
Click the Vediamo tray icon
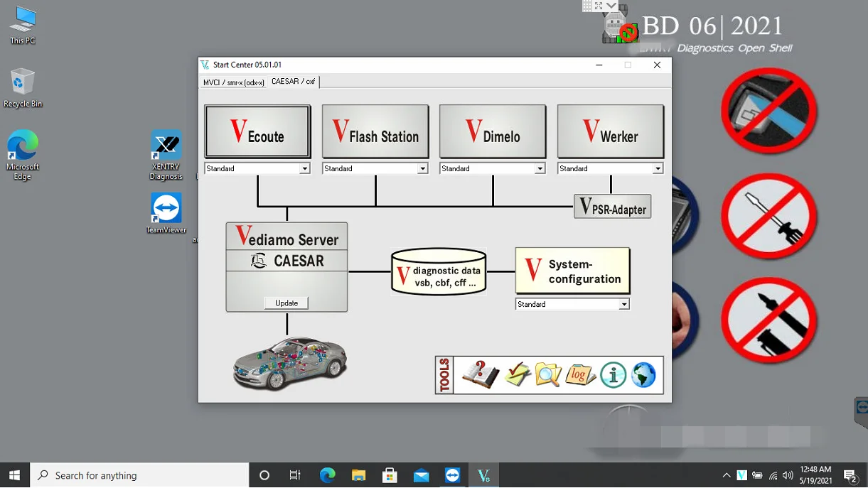coord(741,475)
